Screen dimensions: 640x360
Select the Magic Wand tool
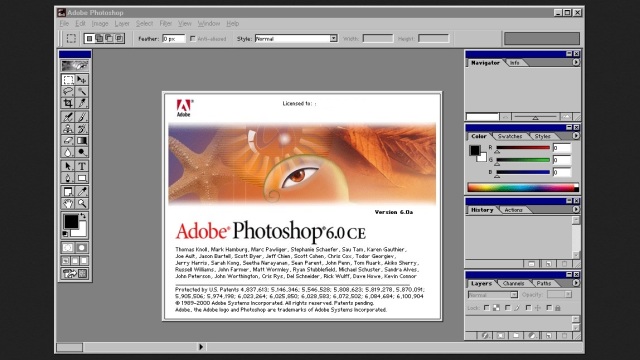click(82, 91)
